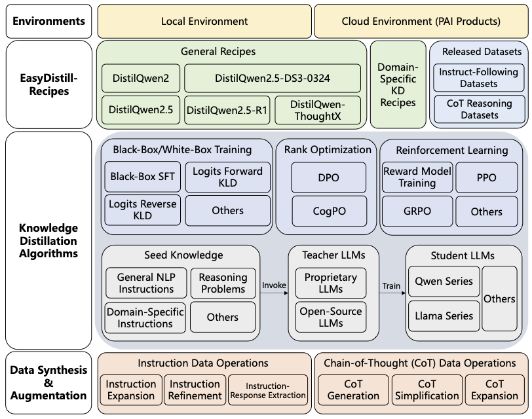Click the Environments row label
This screenshot has width=532, height=419.
[49, 22]
